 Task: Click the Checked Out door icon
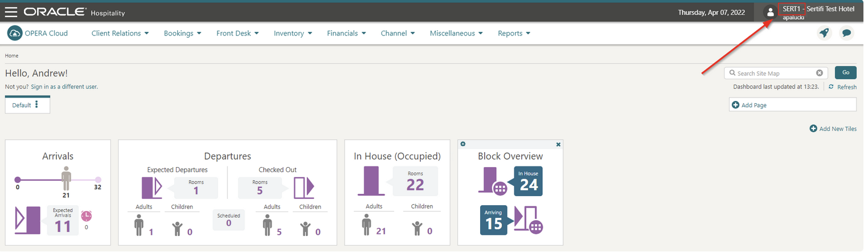coord(304,188)
